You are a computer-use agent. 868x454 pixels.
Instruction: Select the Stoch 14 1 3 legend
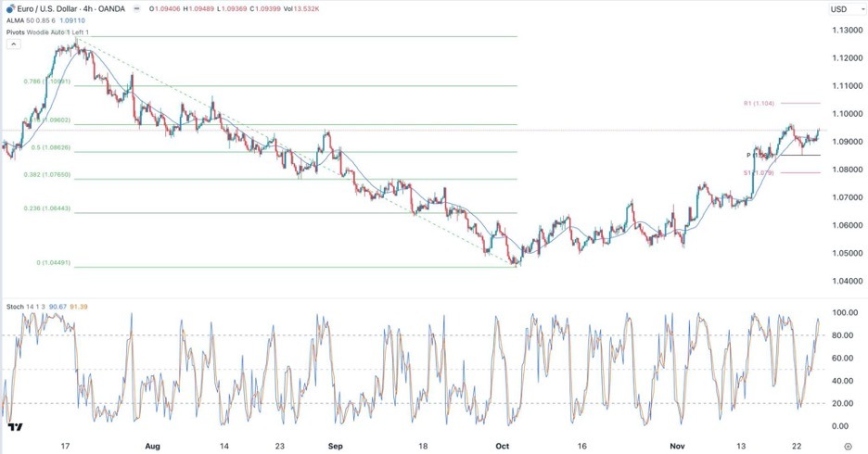(x=26, y=307)
